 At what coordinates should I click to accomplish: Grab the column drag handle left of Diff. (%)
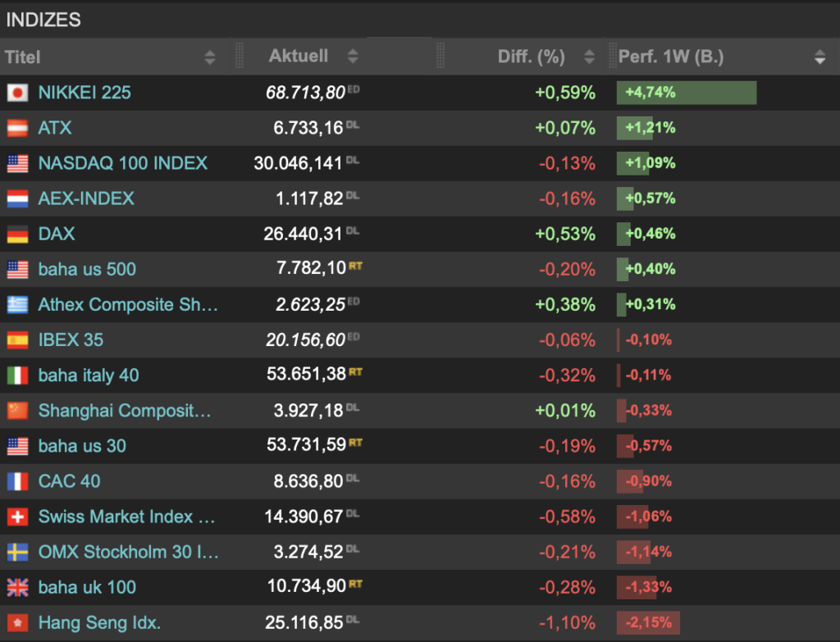441,56
